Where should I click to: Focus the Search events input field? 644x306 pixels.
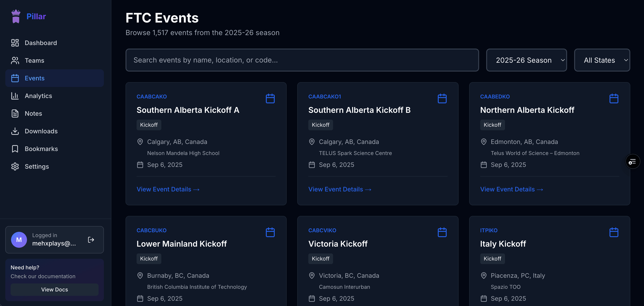(302, 60)
